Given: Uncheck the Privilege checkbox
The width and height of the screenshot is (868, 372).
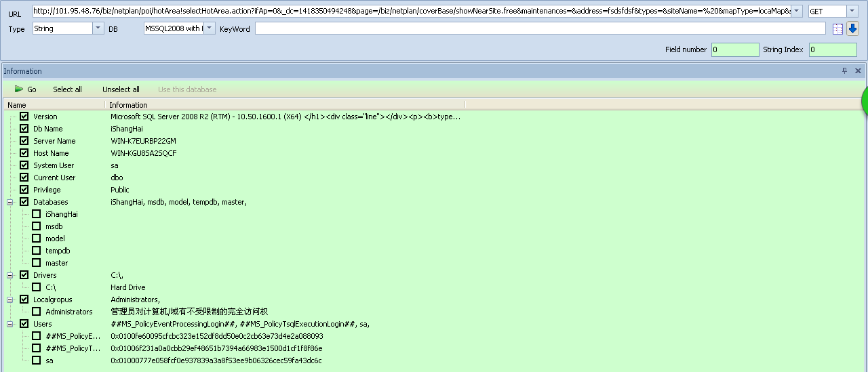Looking at the screenshot, I should click(24, 190).
